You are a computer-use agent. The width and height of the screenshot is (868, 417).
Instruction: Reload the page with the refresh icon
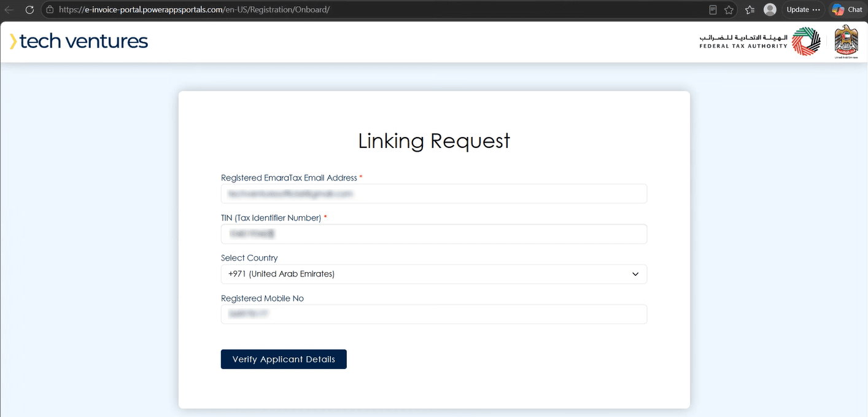(x=29, y=10)
